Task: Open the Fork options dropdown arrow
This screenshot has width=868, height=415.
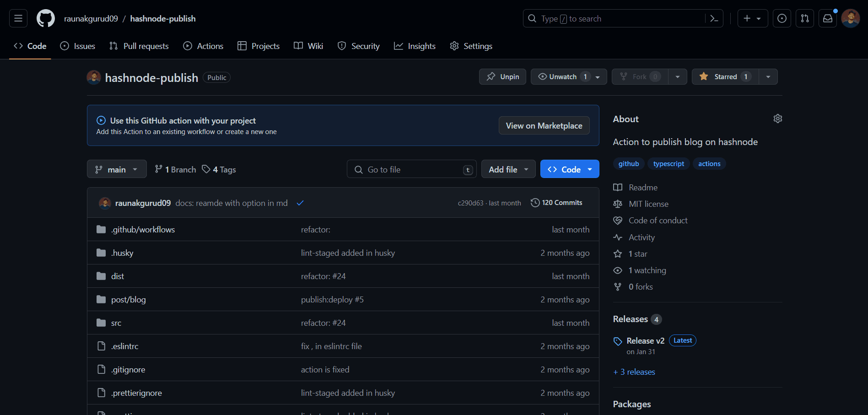Action: pyautogui.click(x=678, y=76)
